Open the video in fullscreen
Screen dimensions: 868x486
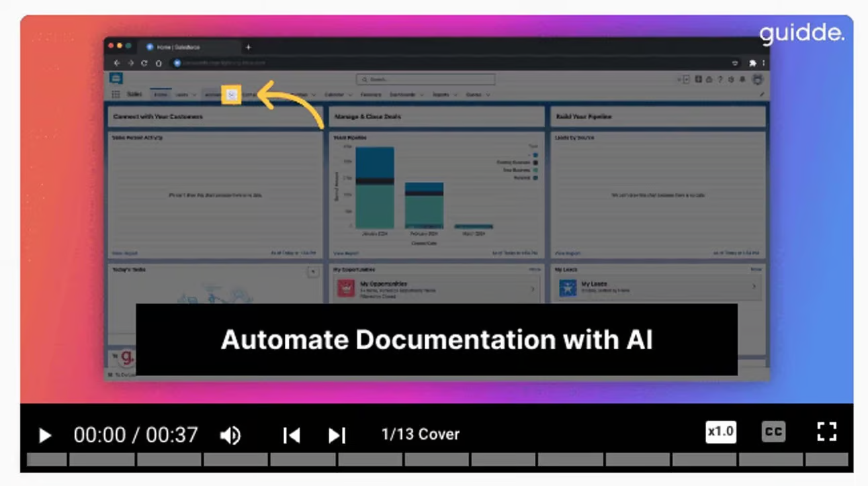point(827,432)
